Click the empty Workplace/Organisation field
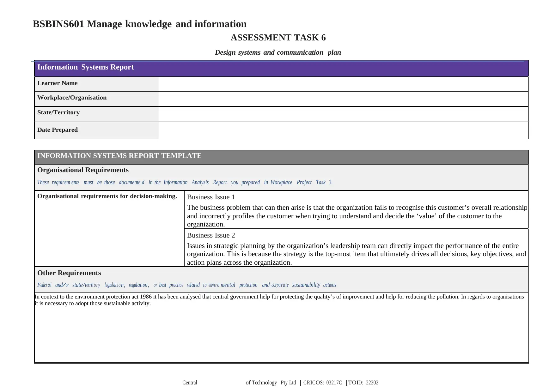 344,99
